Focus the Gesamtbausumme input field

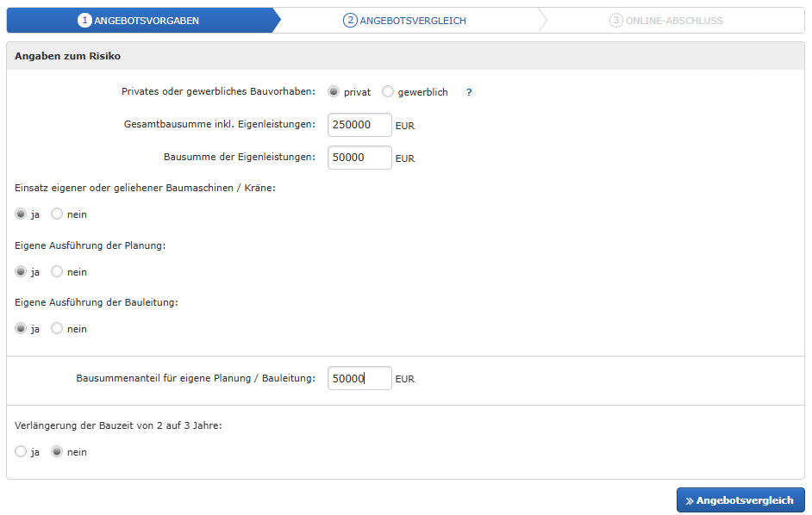pos(359,125)
